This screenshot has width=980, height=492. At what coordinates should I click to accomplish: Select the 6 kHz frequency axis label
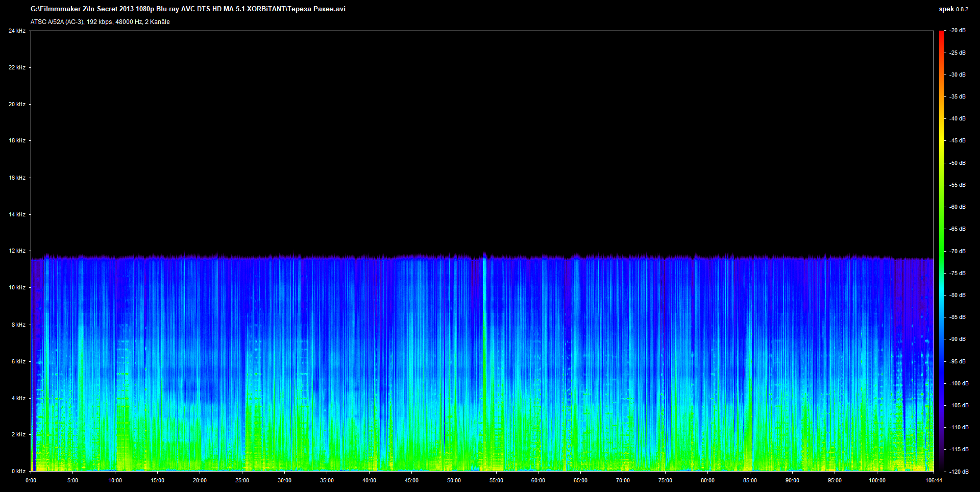click(x=18, y=361)
